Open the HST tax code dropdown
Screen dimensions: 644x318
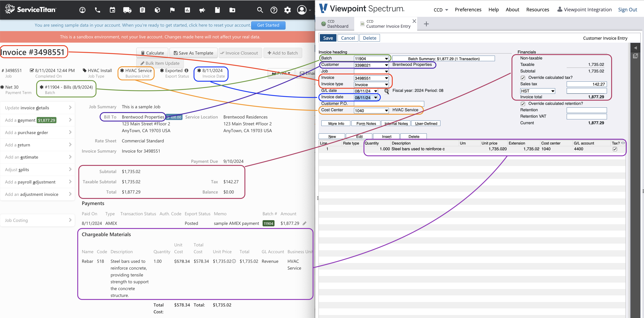click(553, 91)
